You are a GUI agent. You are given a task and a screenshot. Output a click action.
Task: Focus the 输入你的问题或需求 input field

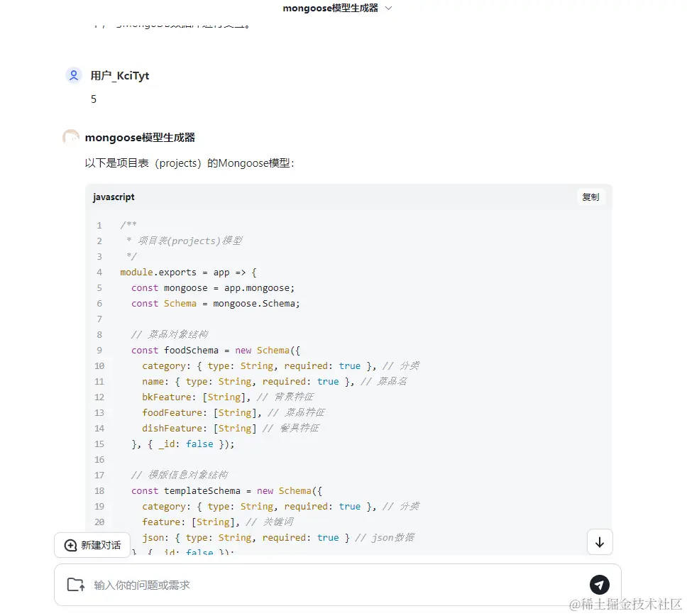(x=337, y=585)
